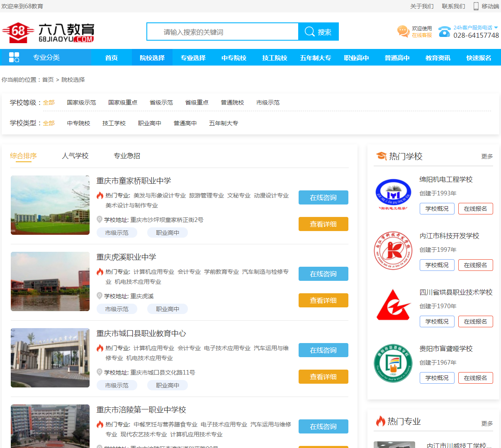This screenshot has height=448, width=501.
Task: Filter school type by 普通高中
Action: pyautogui.click(x=185, y=123)
